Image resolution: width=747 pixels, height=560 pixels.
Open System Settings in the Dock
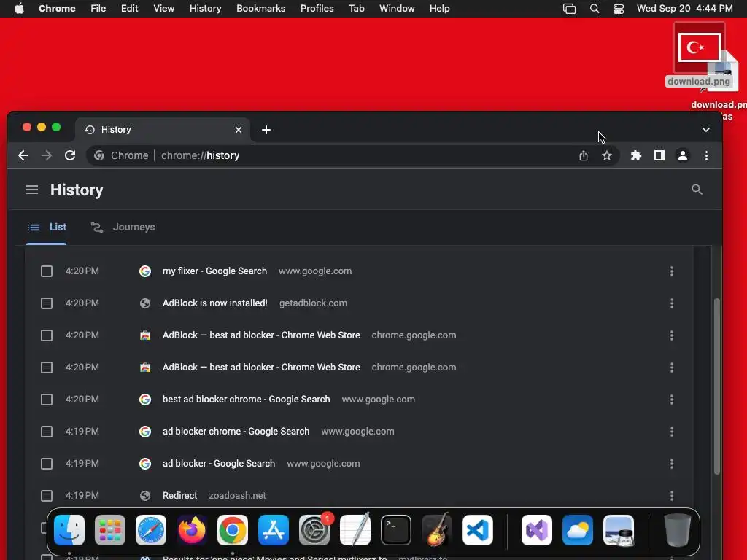tap(314, 530)
